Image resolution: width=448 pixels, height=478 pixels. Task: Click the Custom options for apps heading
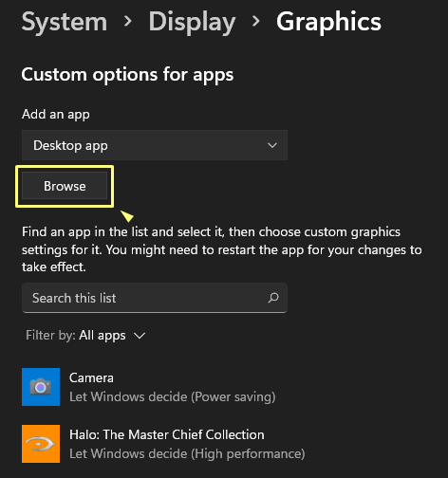(127, 75)
